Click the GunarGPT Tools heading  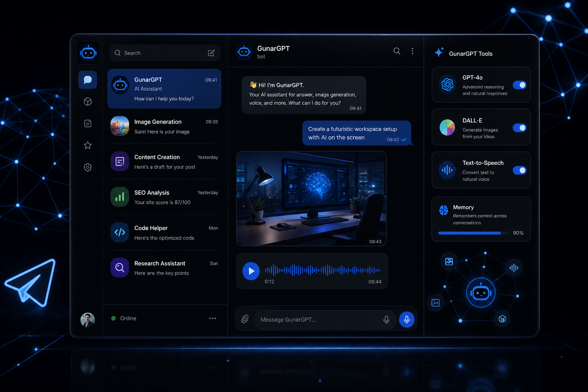click(x=470, y=54)
